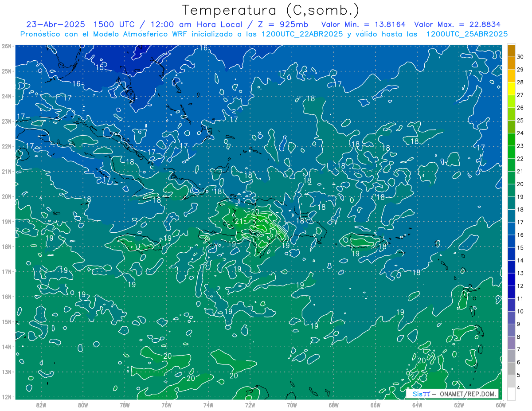Click the "12N" latitude axis label
The height and width of the screenshot is (411, 532).
6,397
